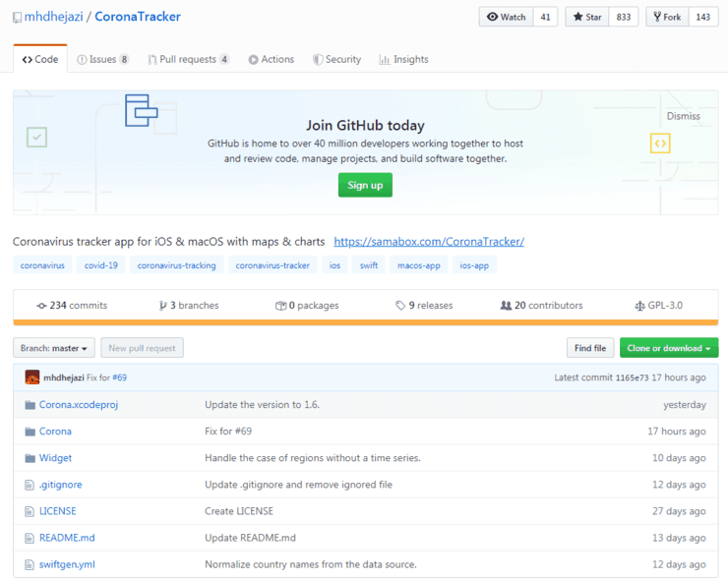Click the Insights graph icon

pos(385,60)
